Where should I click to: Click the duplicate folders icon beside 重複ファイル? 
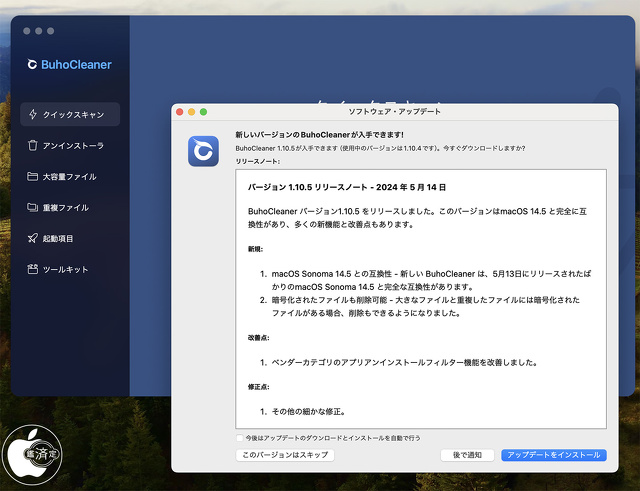(33, 207)
